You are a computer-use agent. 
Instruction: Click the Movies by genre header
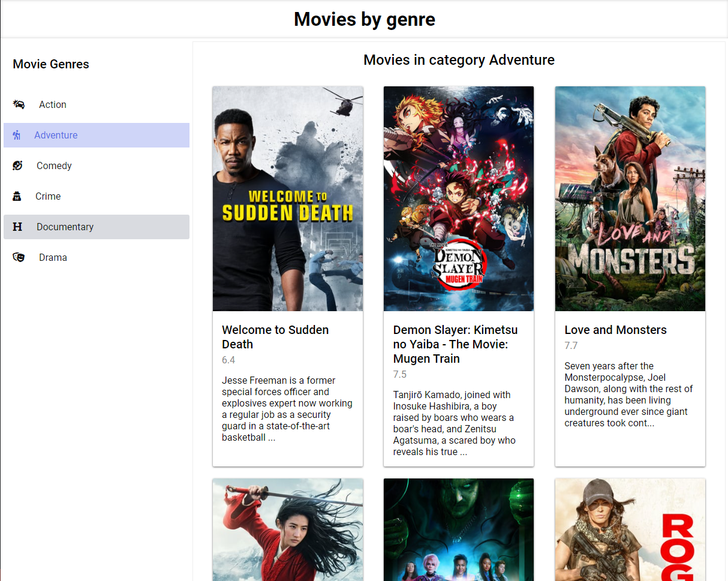tap(365, 19)
